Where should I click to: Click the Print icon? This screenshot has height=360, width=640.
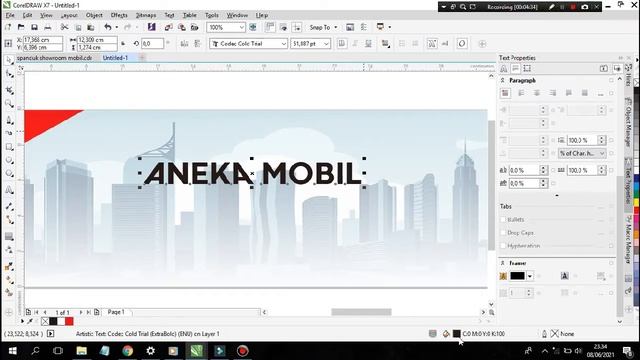[x=48, y=27]
